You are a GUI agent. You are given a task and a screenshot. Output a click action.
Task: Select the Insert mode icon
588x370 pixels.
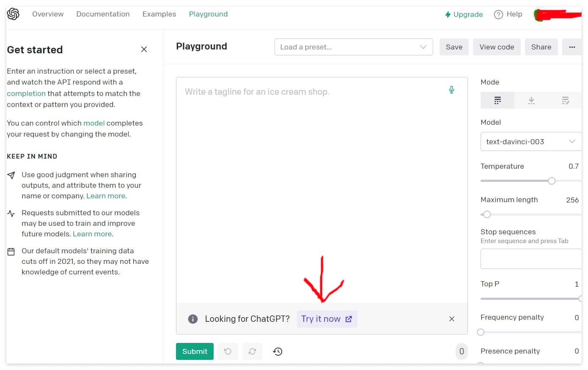tap(531, 101)
